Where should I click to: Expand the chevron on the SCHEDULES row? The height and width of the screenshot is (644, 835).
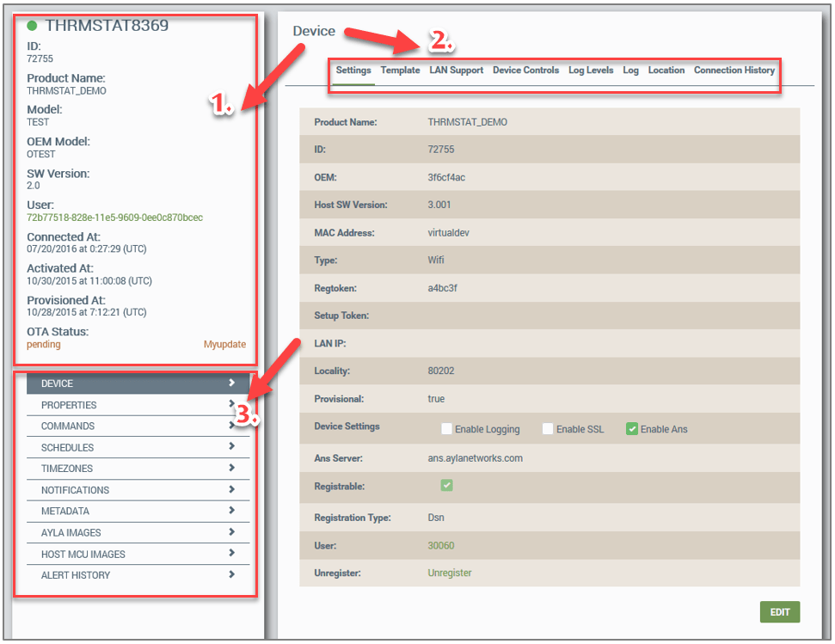[231, 446]
